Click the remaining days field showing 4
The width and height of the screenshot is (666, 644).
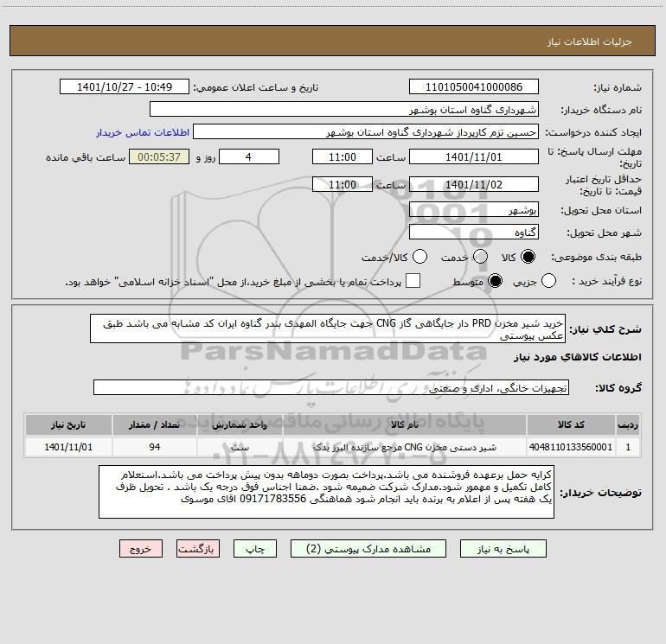pos(248,156)
